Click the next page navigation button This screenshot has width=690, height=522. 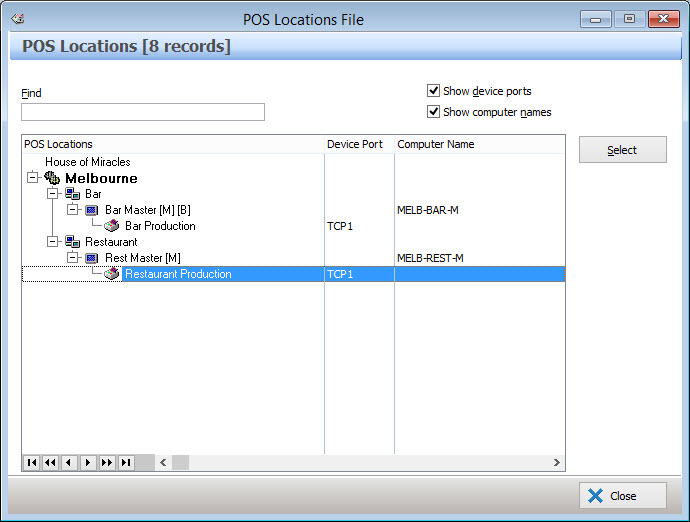107,463
